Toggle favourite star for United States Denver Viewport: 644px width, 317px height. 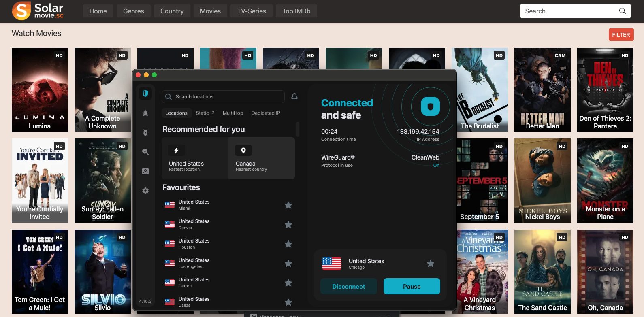288,225
